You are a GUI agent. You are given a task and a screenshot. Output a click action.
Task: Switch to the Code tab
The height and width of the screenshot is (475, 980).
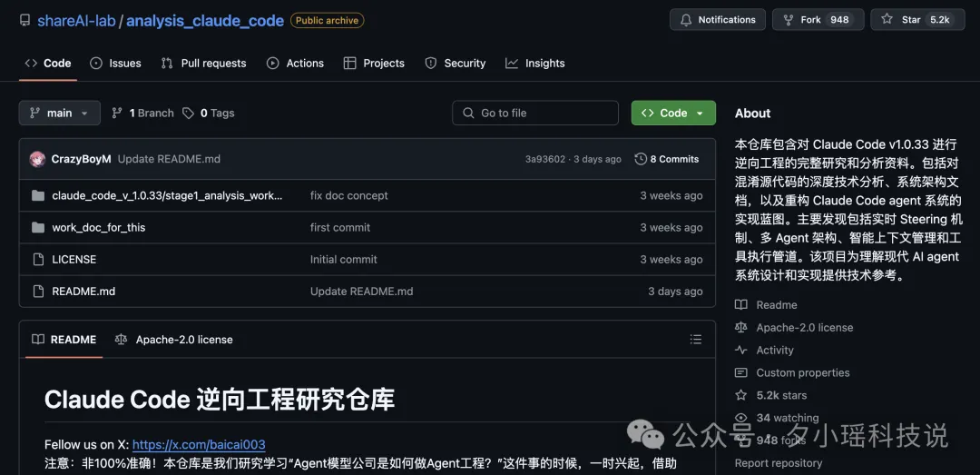point(47,64)
